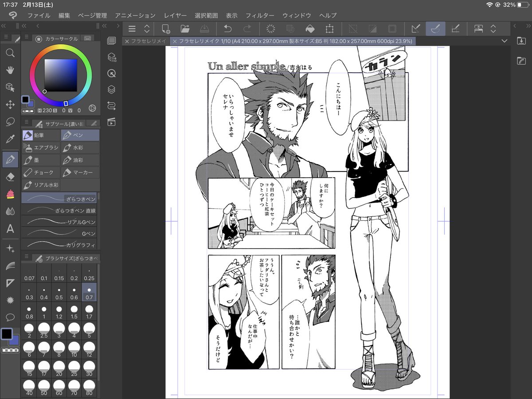Click the Open file folder icon

point(185,29)
